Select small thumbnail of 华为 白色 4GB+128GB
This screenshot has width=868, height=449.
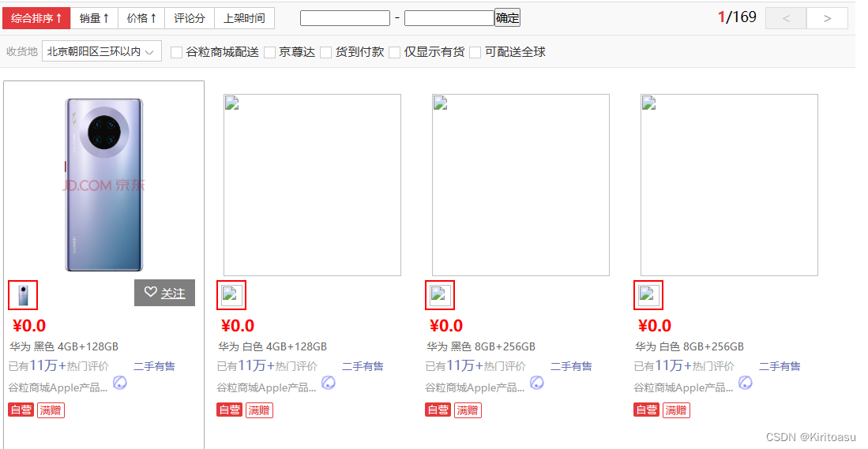click(x=231, y=294)
